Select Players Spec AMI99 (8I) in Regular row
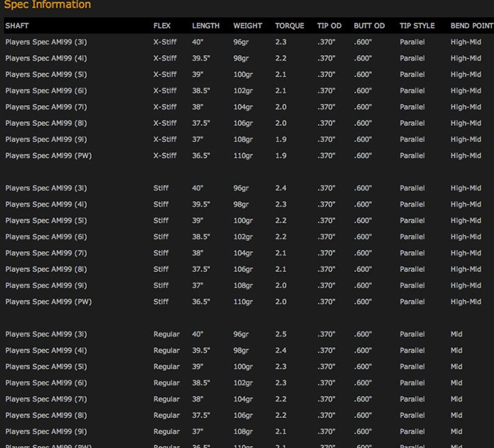 (x=46, y=415)
